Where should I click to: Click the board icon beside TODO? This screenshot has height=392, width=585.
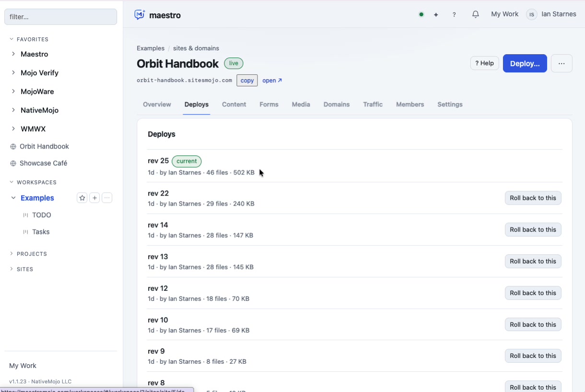pos(26,215)
